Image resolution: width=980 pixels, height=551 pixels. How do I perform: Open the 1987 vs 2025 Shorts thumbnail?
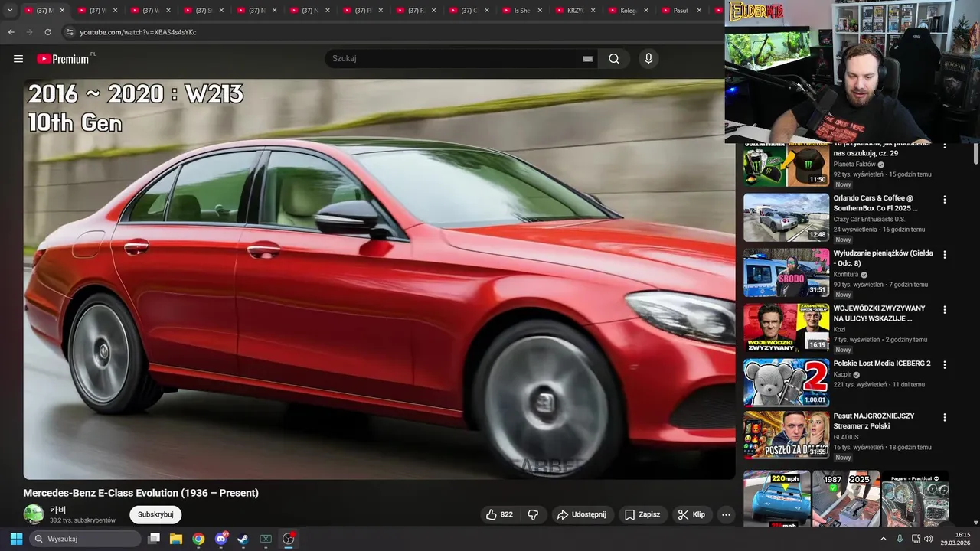click(x=845, y=499)
